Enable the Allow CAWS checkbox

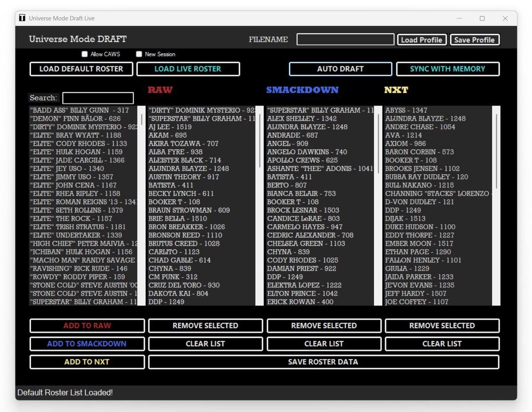(x=84, y=54)
